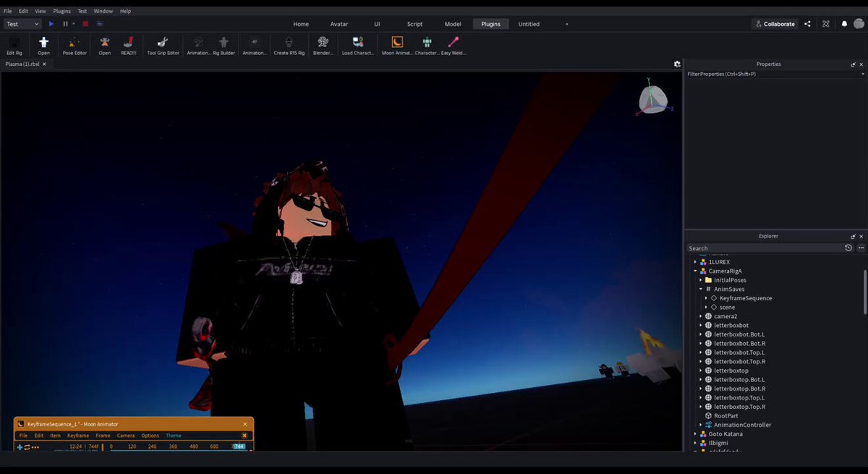Click frame 360 on the timeline
This screenshot has height=474, width=868.
pyautogui.click(x=173, y=447)
